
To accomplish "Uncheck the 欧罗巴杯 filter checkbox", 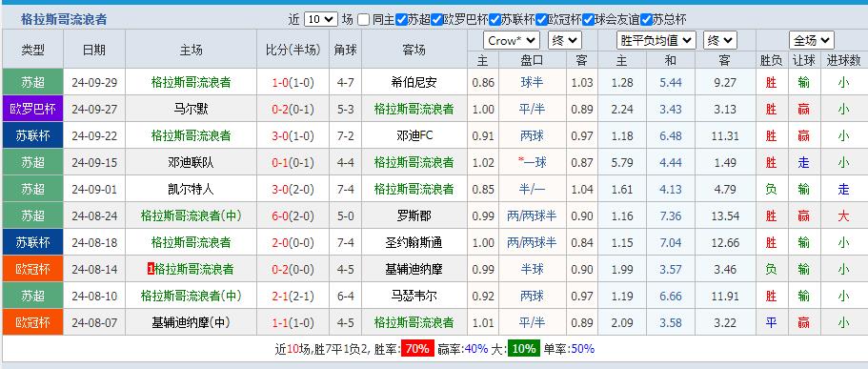I will (x=436, y=20).
